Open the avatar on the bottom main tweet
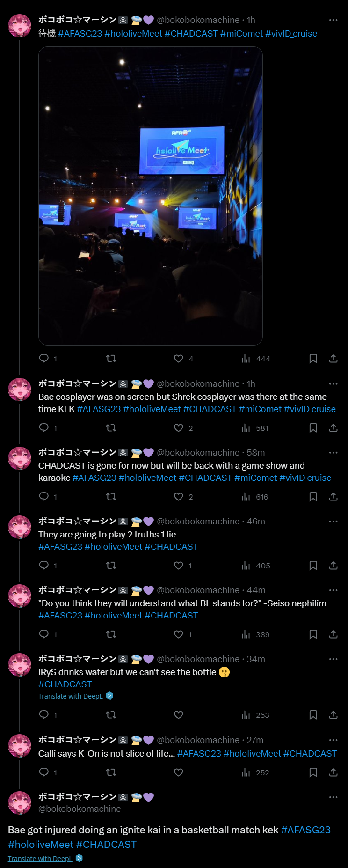Screen dimensions: 348x868 [x=20, y=803]
